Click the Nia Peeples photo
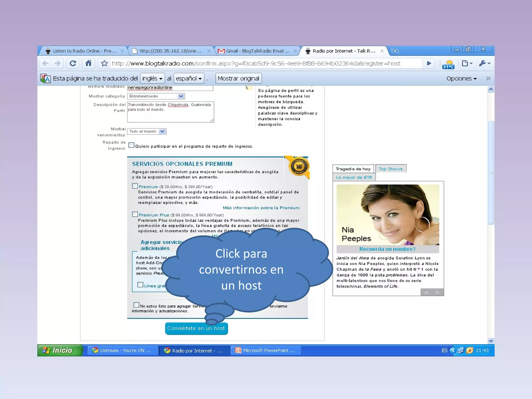The image size is (532, 399). [x=388, y=215]
